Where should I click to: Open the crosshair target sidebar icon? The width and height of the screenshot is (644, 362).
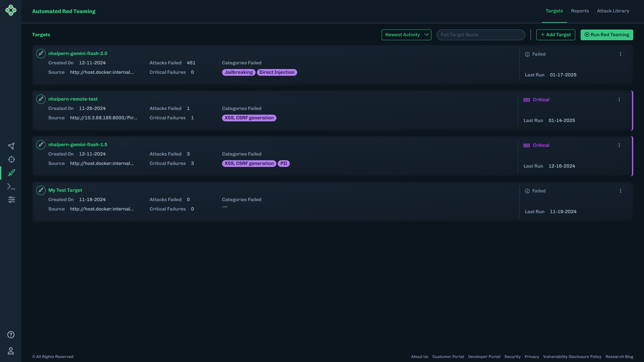tap(11, 160)
